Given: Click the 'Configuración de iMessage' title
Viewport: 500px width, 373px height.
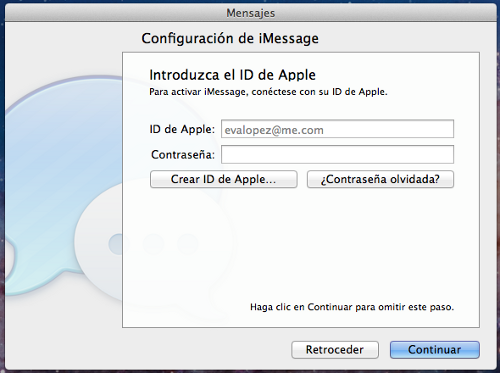Looking at the screenshot, I should point(230,38).
